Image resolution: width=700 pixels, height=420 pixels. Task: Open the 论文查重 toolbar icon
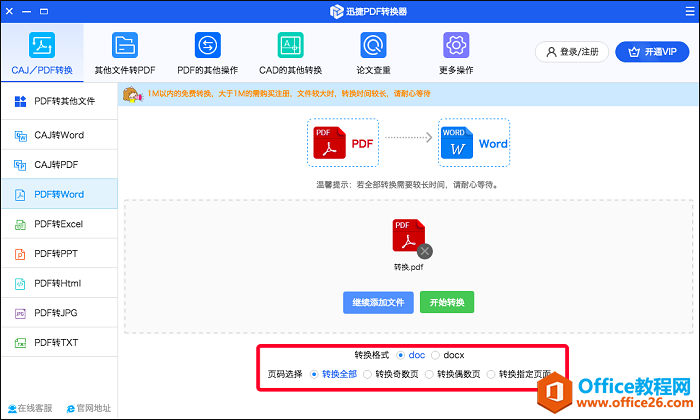click(x=373, y=46)
